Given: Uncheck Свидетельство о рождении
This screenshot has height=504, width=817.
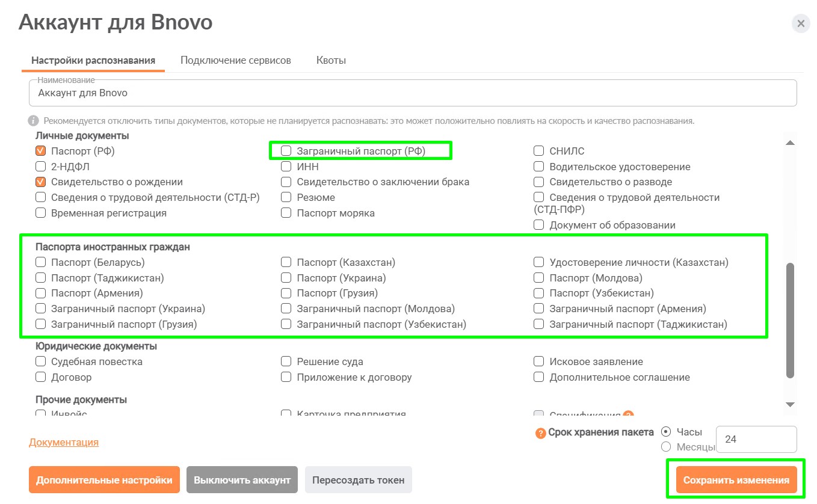Looking at the screenshot, I should tap(41, 182).
